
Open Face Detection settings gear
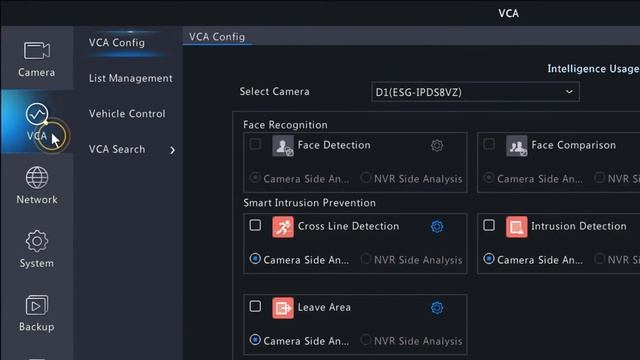pos(437,145)
